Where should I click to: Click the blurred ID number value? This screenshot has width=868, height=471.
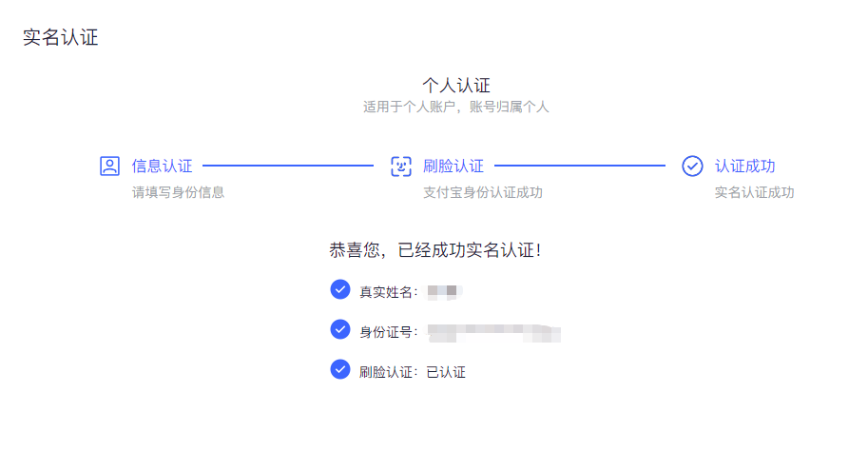click(x=493, y=332)
